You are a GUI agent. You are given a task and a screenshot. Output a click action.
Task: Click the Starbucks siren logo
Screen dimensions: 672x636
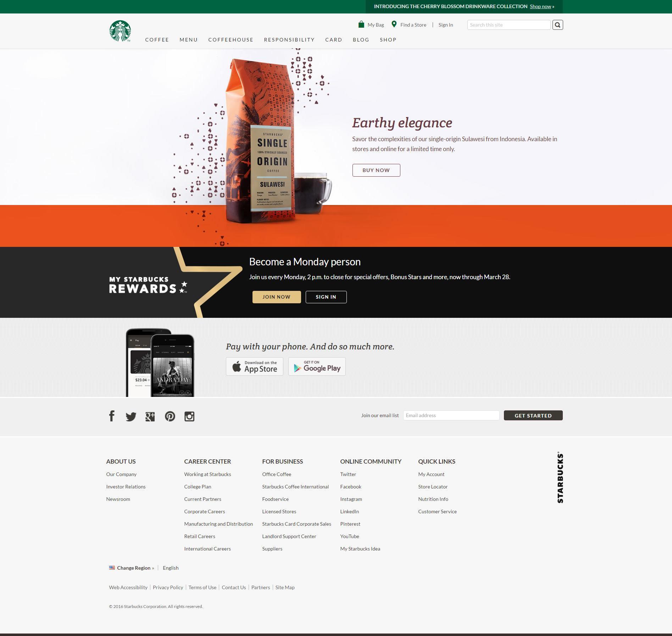pyautogui.click(x=120, y=31)
